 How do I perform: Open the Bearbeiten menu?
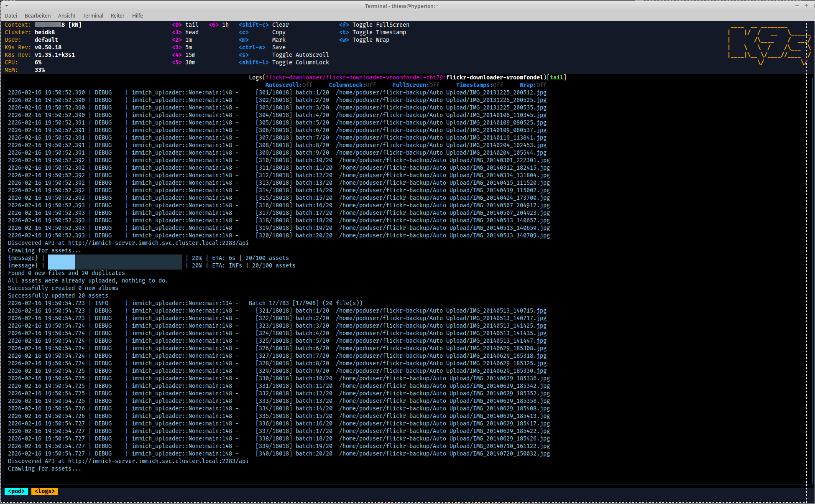pos(38,15)
